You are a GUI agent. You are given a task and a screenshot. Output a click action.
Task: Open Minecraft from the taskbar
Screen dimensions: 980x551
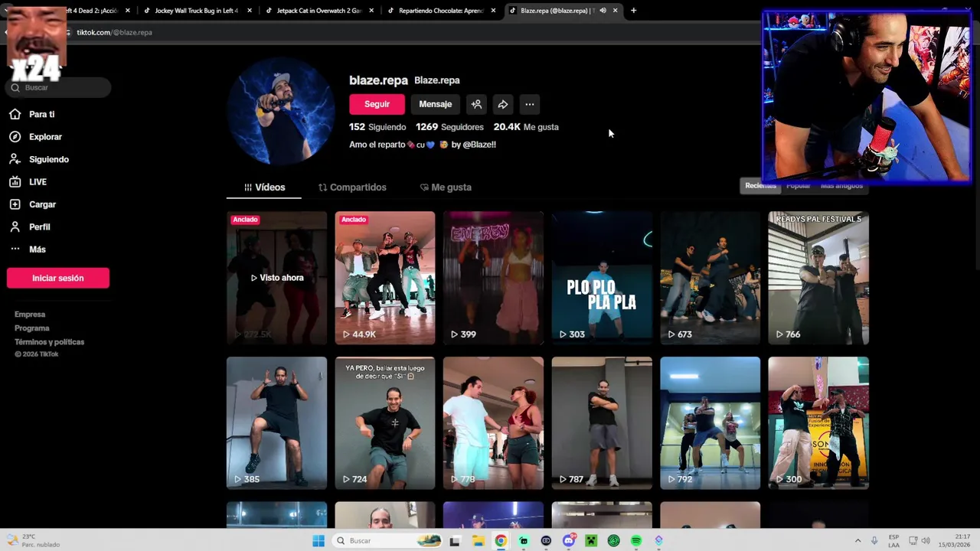point(591,541)
